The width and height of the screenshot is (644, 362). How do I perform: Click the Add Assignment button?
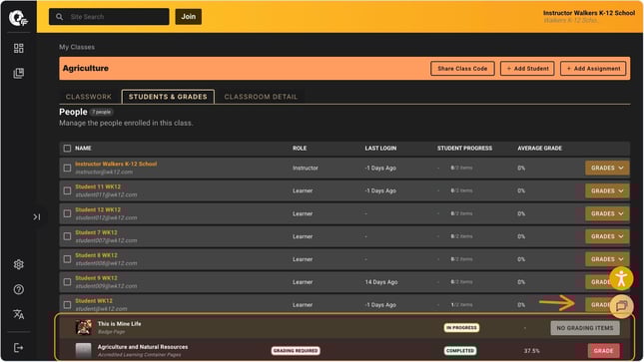(593, 69)
